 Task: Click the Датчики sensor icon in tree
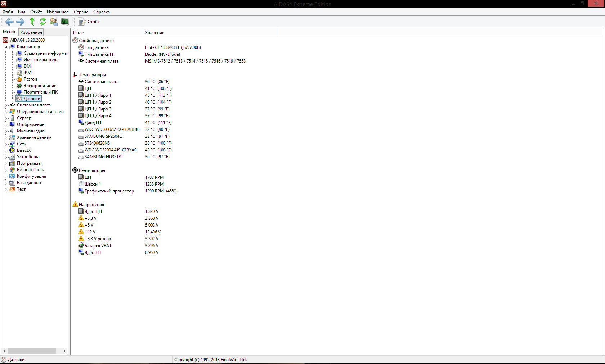19,99
